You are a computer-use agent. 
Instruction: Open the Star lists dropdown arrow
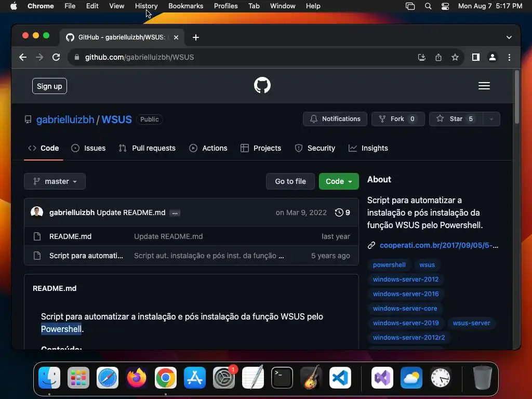point(491,119)
